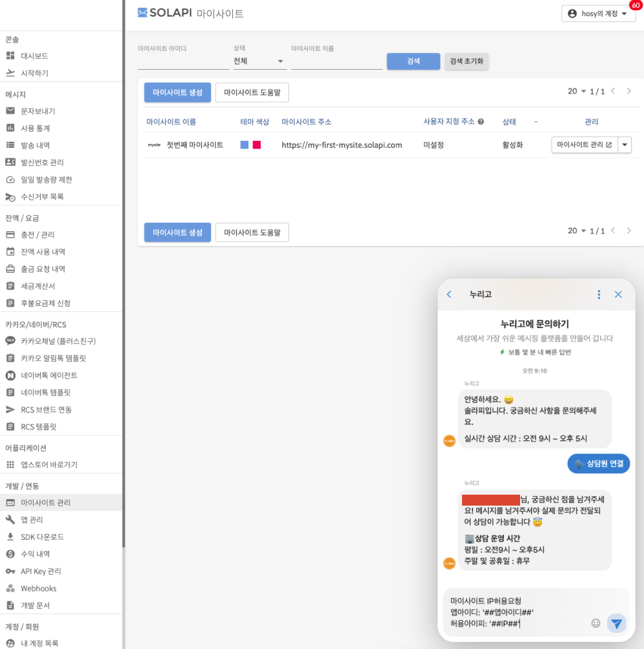Click the help icon beside 사용자 지정 주소
This screenshot has width=644, height=649.
[x=481, y=122]
